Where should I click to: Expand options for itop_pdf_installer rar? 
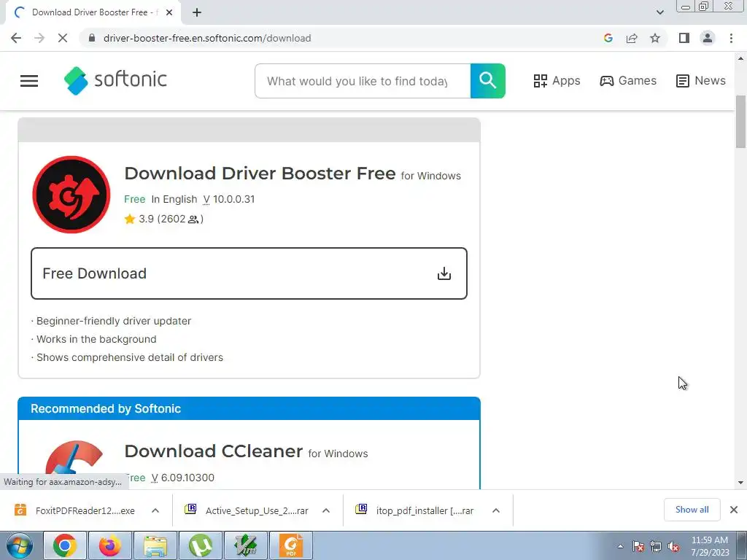[x=496, y=510]
